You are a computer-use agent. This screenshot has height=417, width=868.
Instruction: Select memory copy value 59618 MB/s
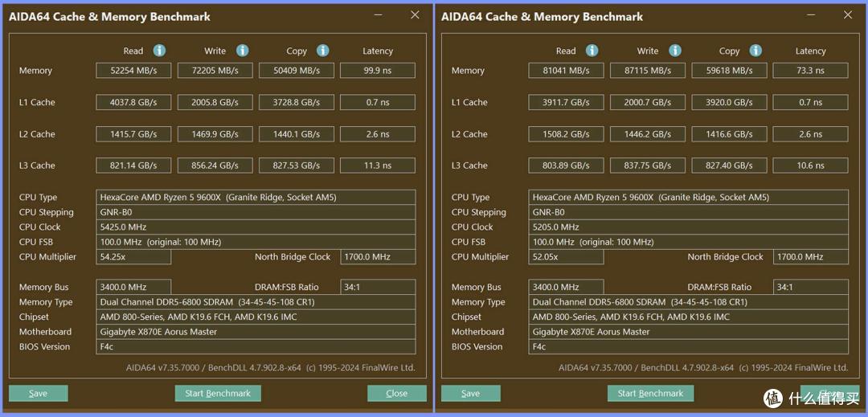point(729,70)
